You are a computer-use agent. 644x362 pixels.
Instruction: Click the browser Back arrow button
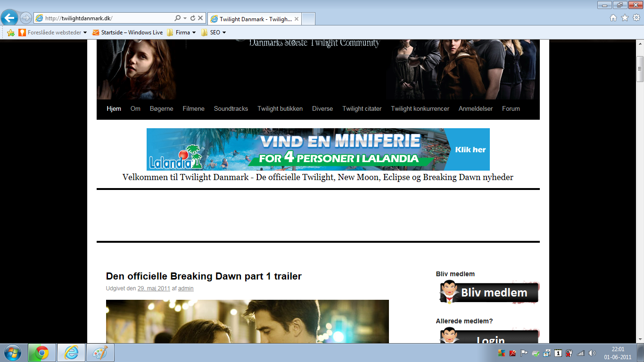coord(9,18)
